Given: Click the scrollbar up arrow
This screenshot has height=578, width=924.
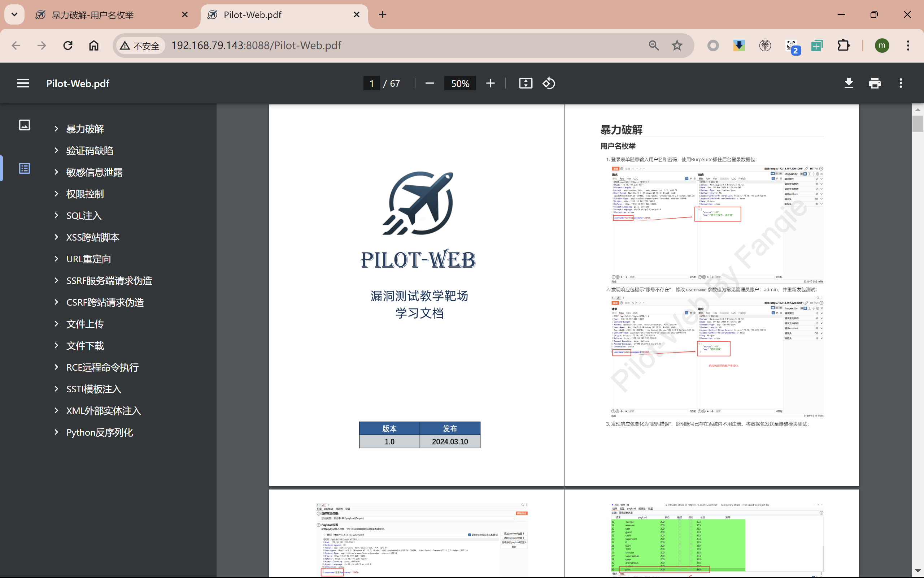Looking at the screenshot, I should click(918, 110).
